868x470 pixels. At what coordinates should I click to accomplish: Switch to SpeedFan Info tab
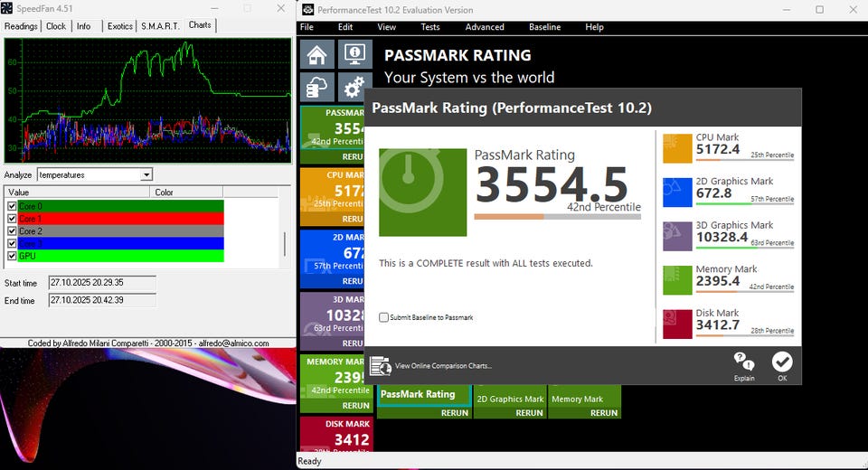click(83, 26)
